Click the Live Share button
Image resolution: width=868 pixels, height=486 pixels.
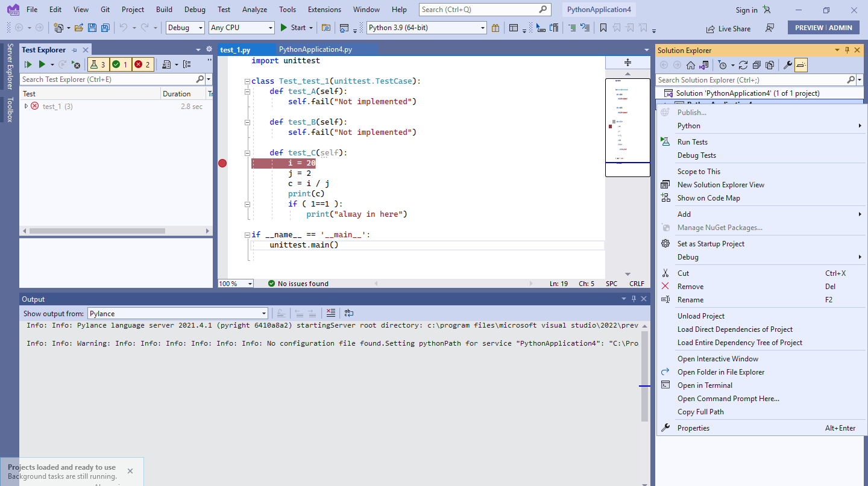click(x=728, y=28)
